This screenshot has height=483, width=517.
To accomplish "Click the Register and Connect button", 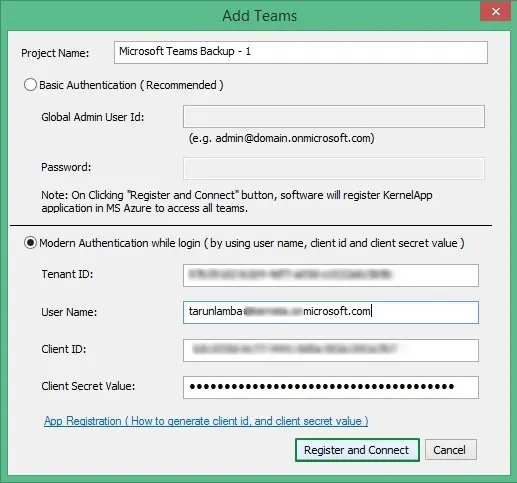I will (357, 450).
